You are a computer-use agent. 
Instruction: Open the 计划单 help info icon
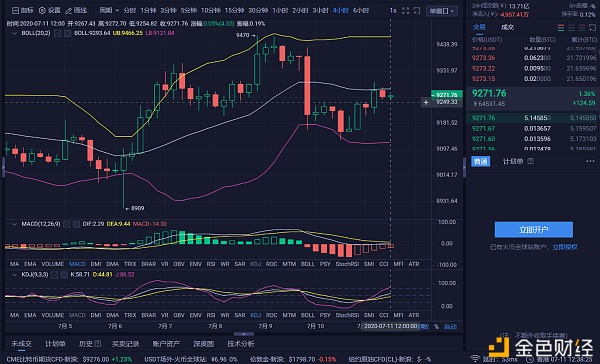tap(530, 161)
